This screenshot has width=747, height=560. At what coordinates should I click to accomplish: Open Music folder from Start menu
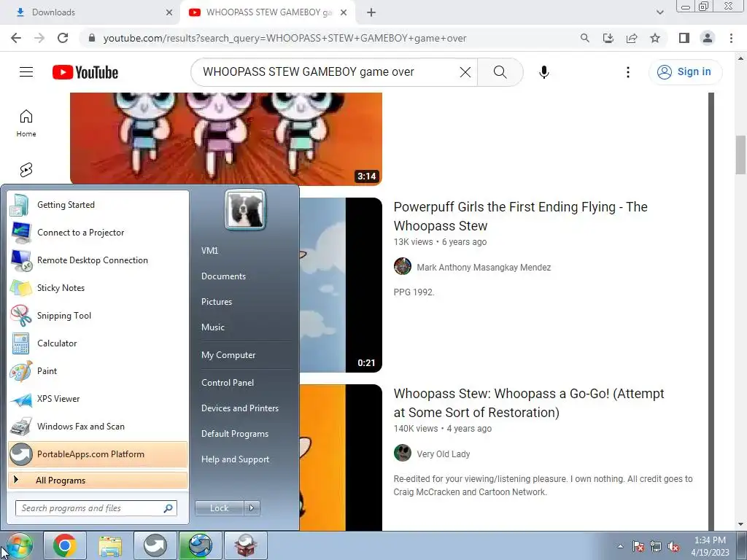213,327
